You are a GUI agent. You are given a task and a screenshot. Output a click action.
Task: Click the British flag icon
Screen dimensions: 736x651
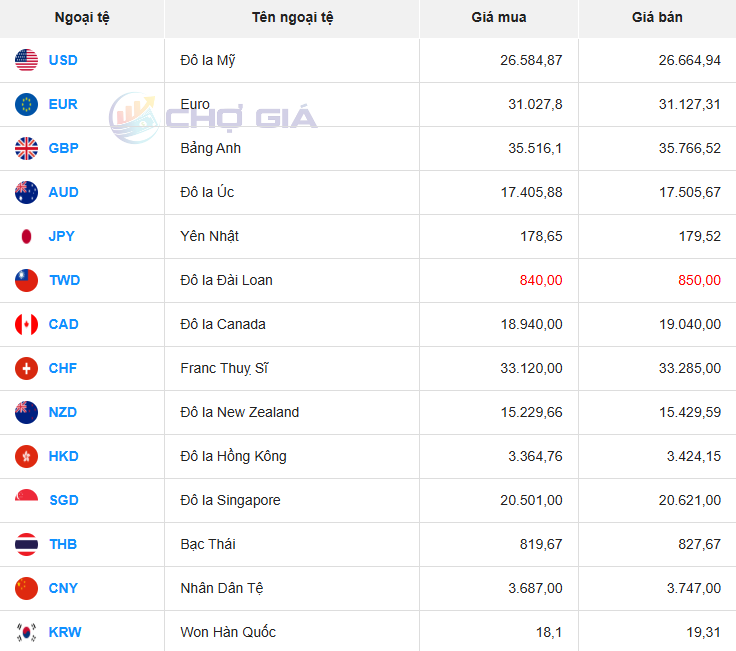coord(27,148)
